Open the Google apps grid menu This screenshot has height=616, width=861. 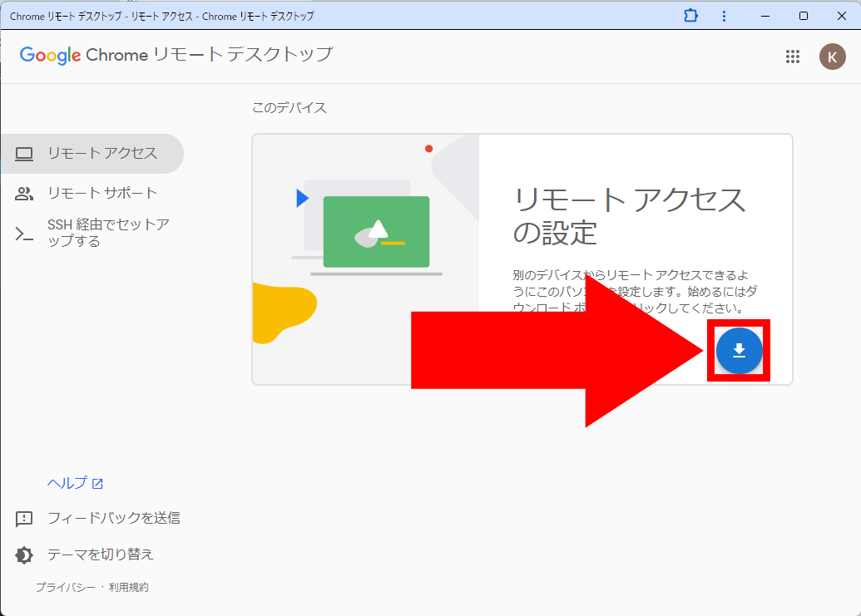click(x=792, y=56)
